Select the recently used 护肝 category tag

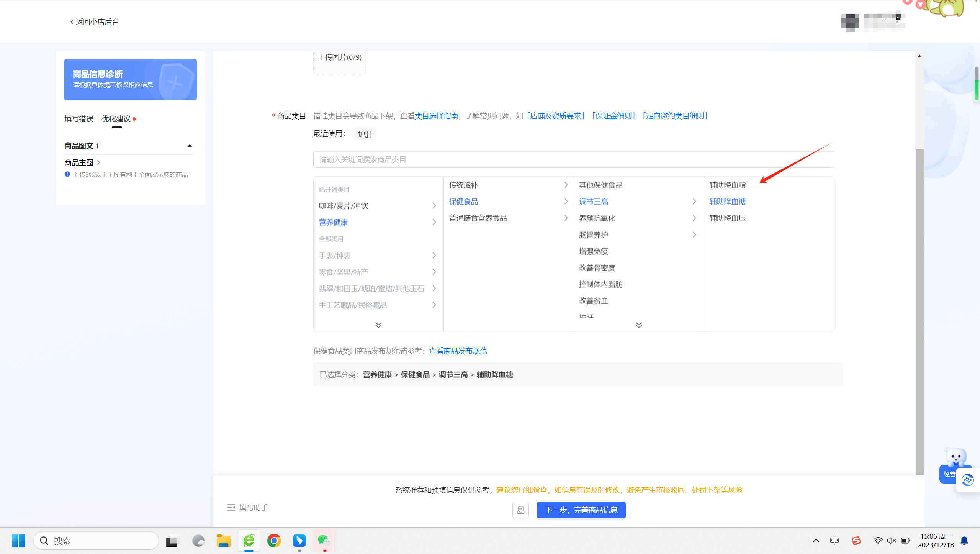[365, 134]
